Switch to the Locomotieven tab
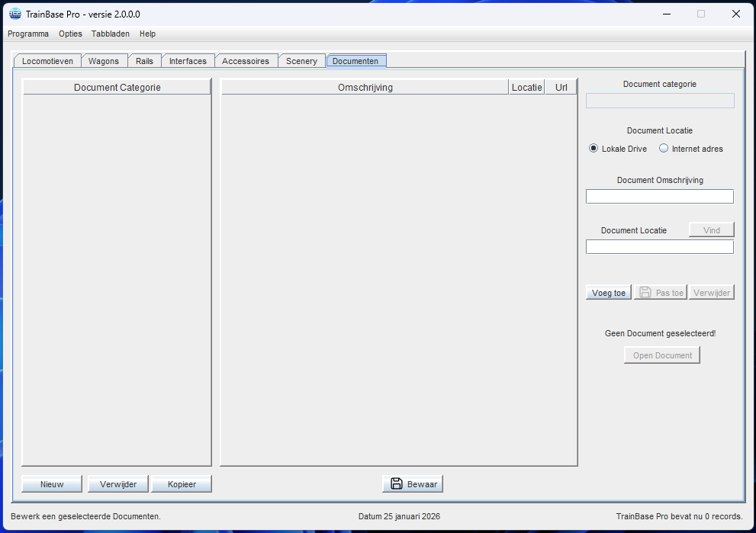Screen dimensions: 756x533 point(47,61)
